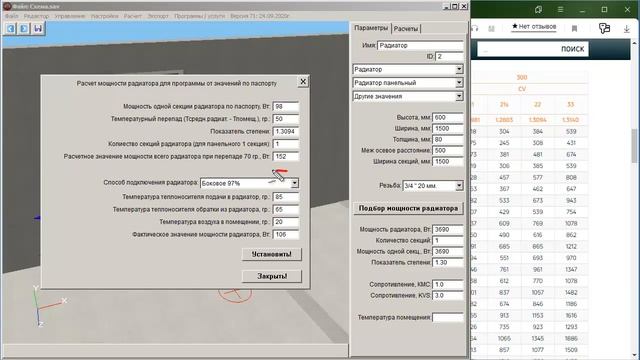Open the Расчет menu
640x360 pixels.
coord(133,16)
